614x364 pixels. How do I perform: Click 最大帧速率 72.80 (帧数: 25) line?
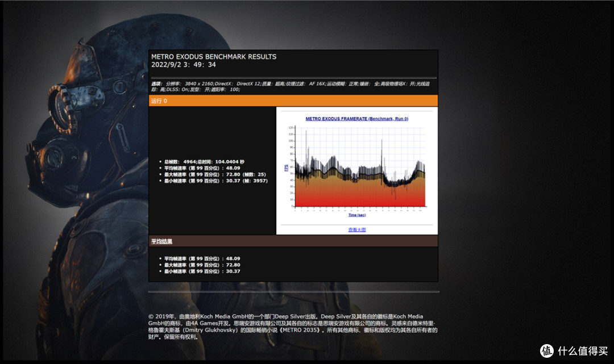[215, 174]
